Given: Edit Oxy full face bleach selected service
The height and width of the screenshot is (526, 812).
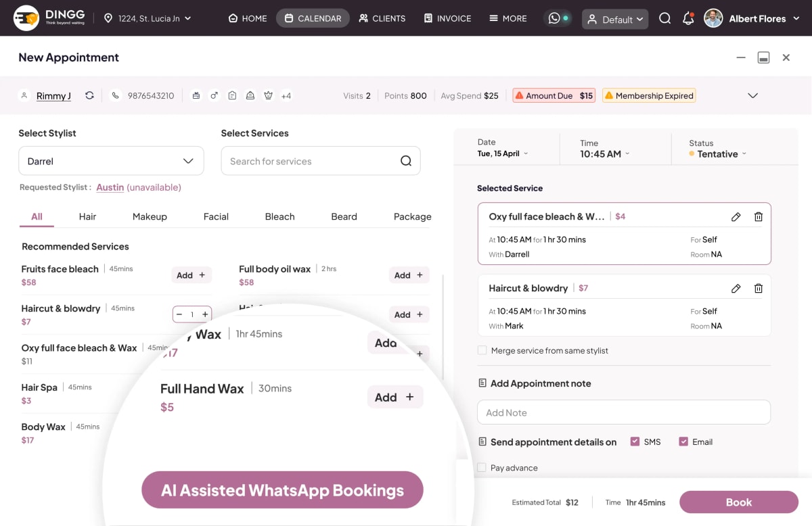Looking at the screenshot, I should [x=736, y=217].
